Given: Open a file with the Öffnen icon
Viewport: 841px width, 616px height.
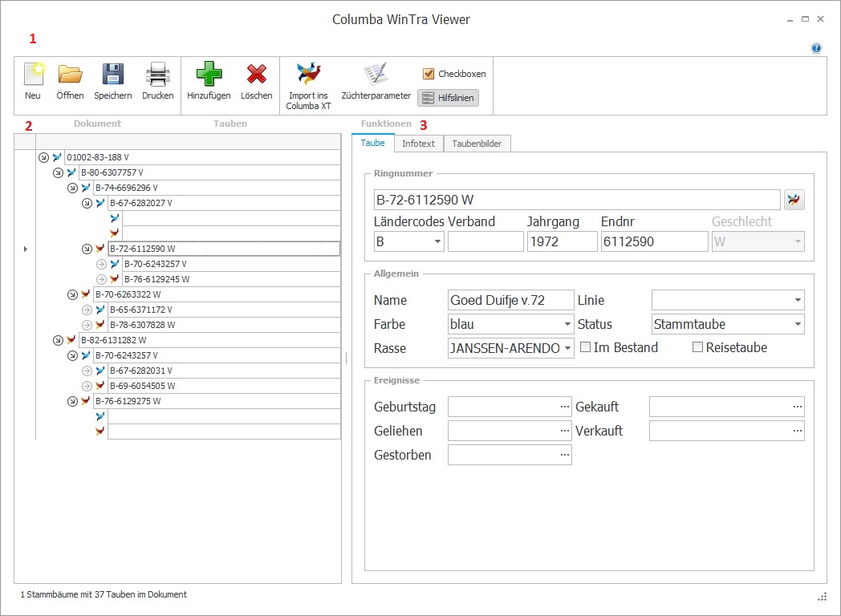Looking at the screenshot, I should coord(70,75).
